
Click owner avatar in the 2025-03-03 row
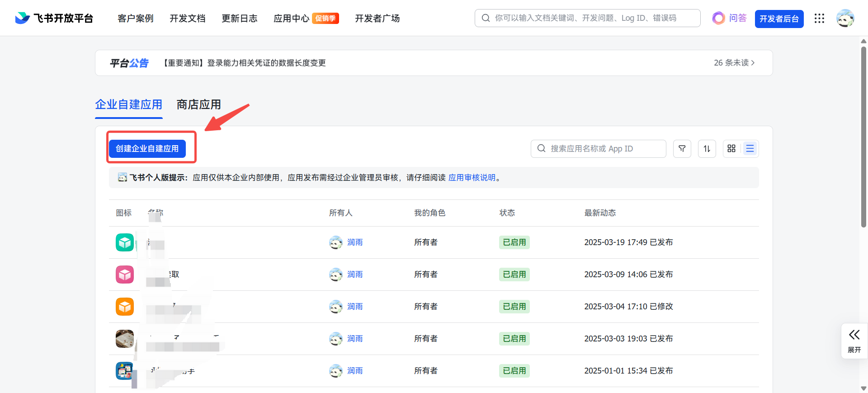click(336, 339)
